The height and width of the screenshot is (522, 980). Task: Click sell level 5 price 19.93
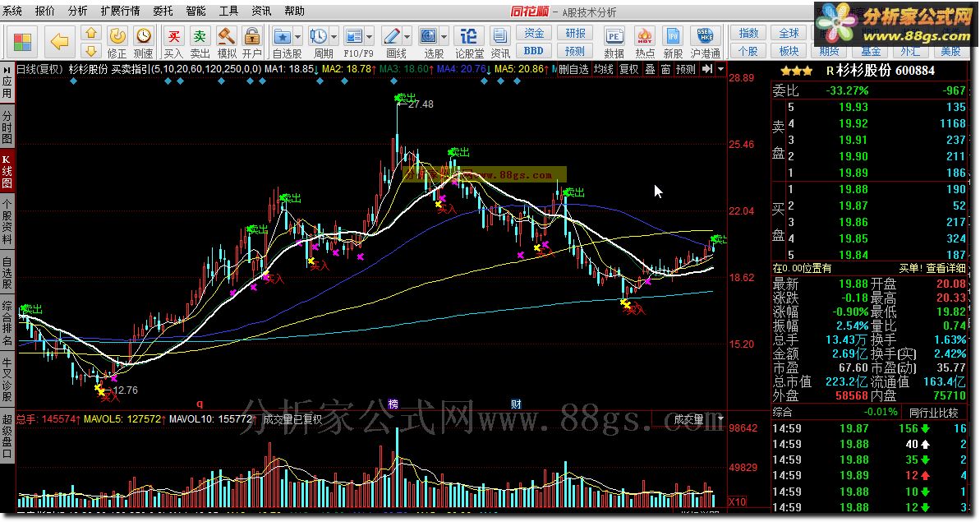click(x=853, y=107)
